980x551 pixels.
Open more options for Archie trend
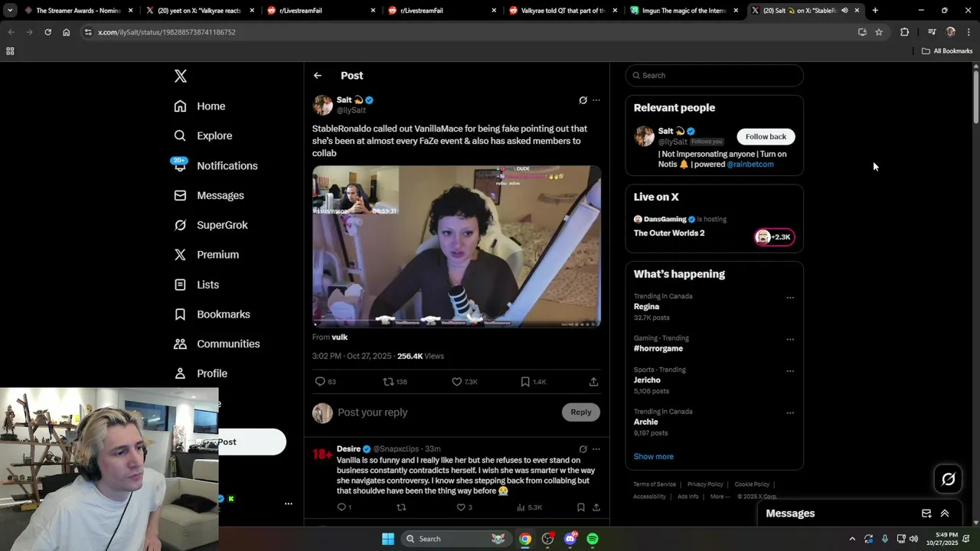tap(790, 413)
